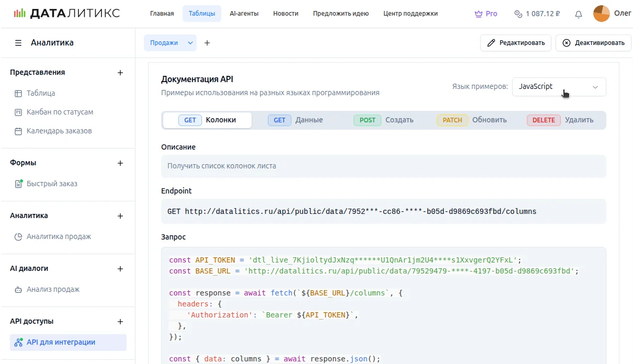Screen dimensions: 633x364
Task: Add a new form with Формы plus
Action: [x=120, y=163]
